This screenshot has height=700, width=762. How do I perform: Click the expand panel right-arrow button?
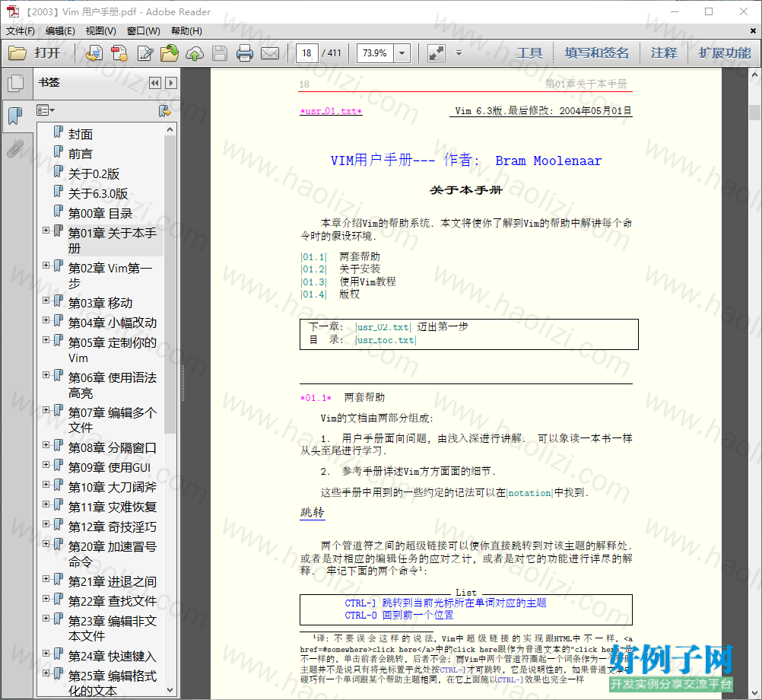point(171,83)
